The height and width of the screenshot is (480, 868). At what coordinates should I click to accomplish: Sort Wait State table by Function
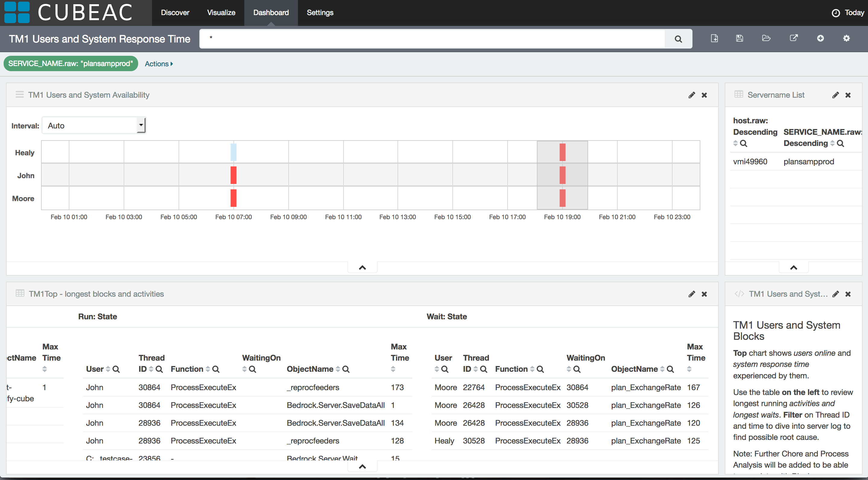pos(532,369)
